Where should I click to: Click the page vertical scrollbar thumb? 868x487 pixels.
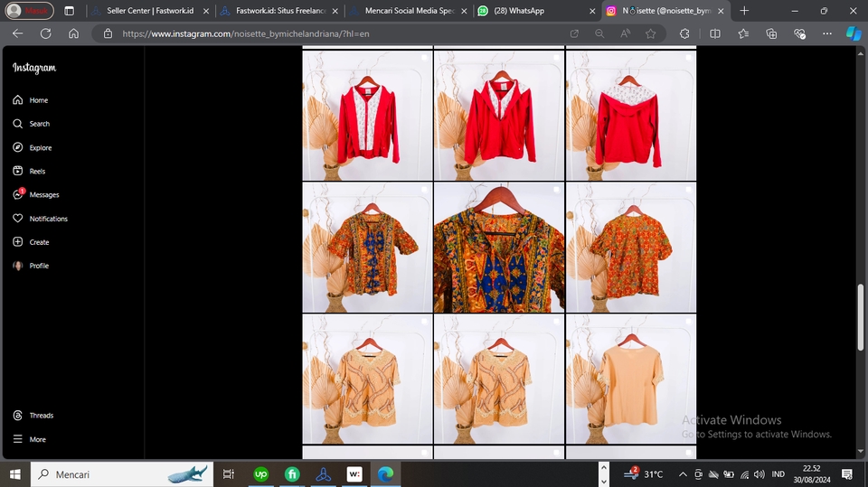[x=860, y=317]
